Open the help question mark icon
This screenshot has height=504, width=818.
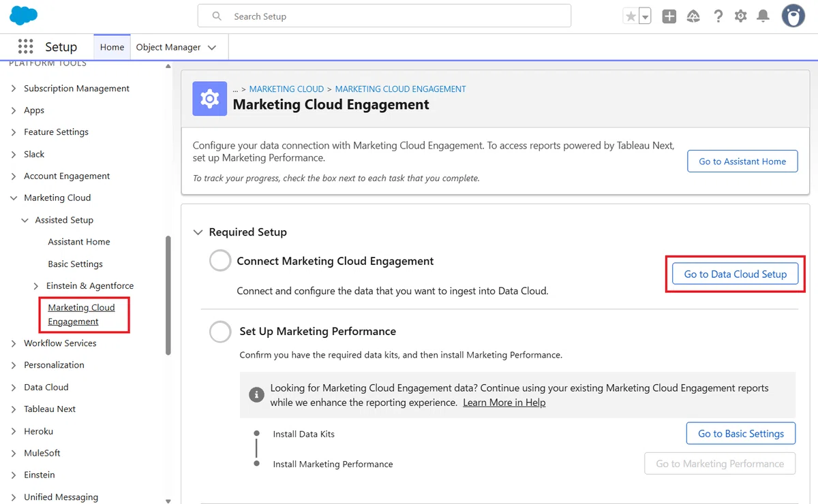coord(718,16)
